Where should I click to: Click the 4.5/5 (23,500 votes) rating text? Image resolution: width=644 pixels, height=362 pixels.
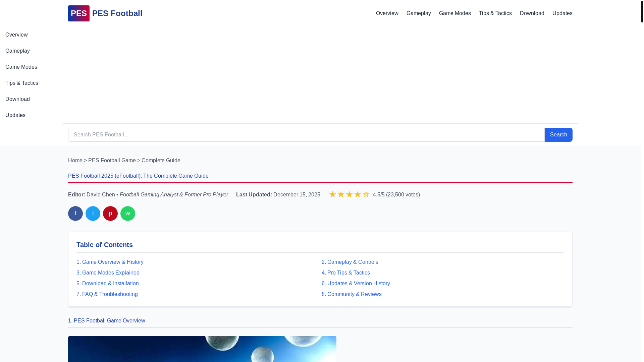[x=396, y=195]
